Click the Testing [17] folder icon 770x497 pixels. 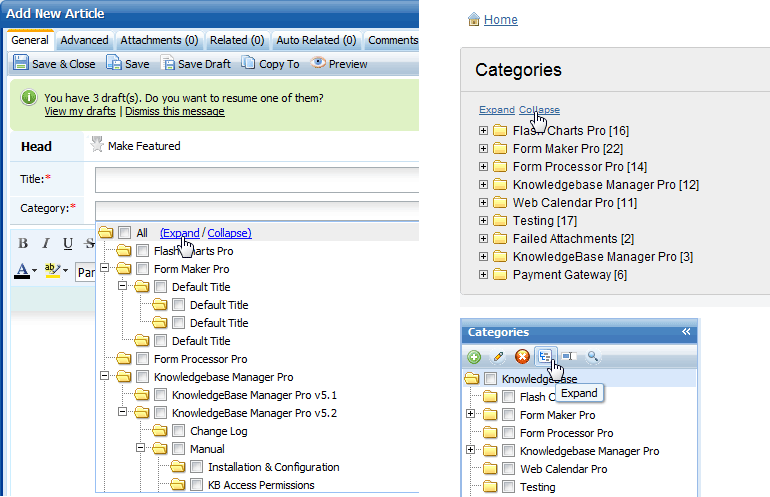pos(500,220)
